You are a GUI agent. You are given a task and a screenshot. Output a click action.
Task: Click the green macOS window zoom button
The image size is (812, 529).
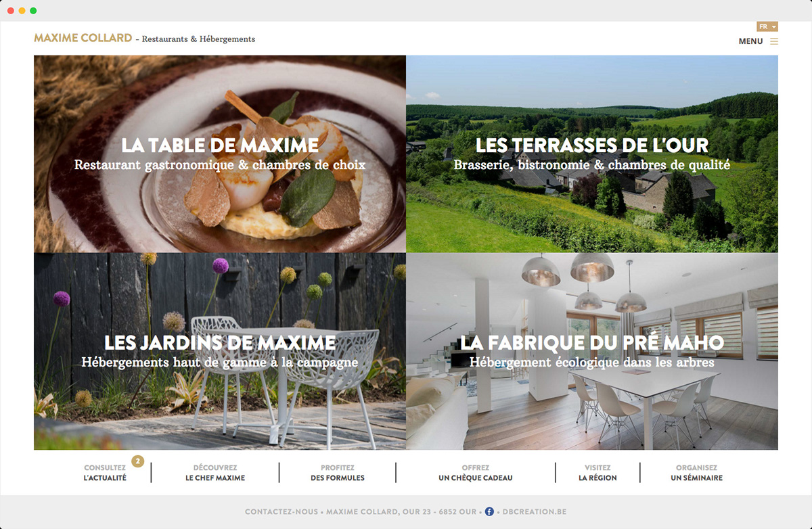tap(33, 11)
